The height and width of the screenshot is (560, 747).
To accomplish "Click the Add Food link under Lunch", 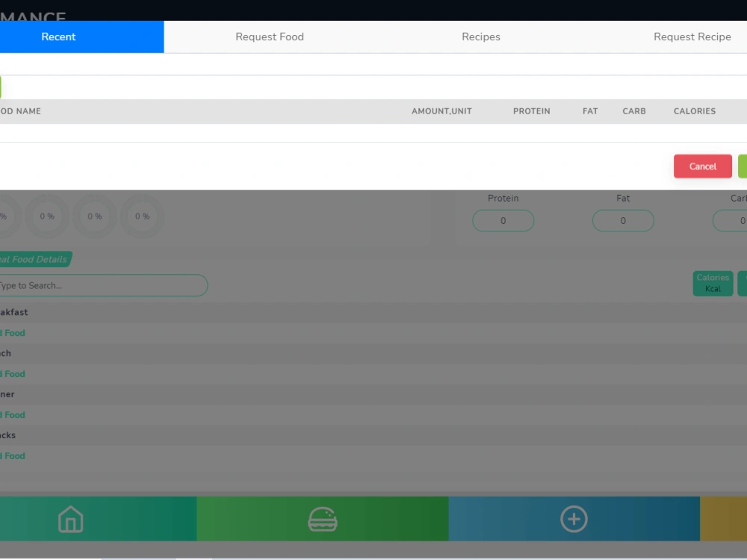I will pos(13,374).
